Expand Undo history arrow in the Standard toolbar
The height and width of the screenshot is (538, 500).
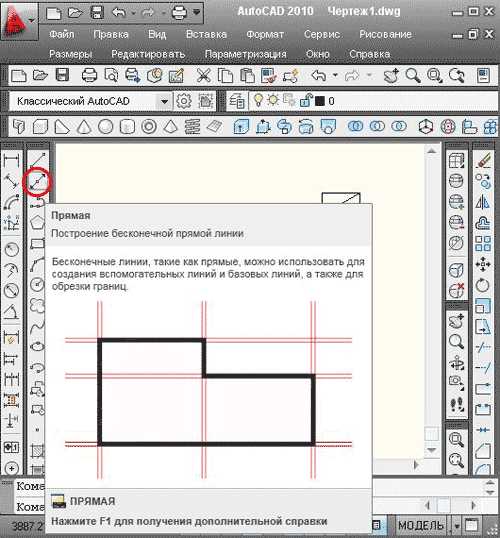click(335, 75)
